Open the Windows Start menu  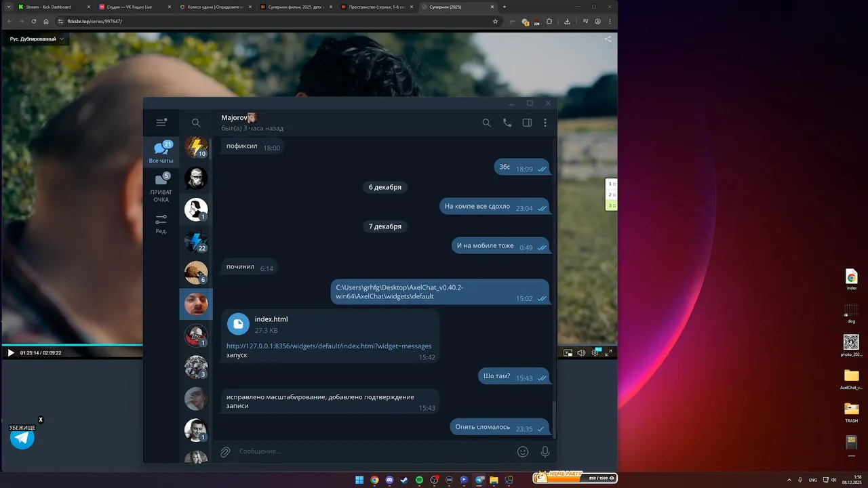[359, 480]
